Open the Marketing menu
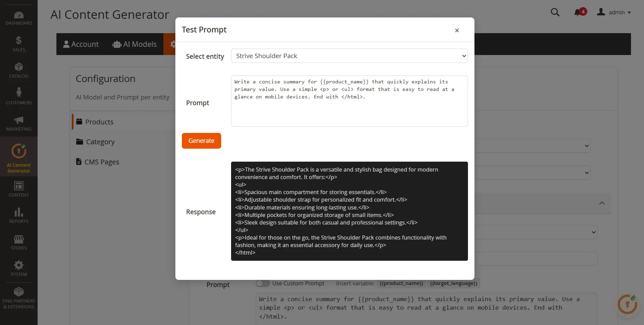Screen dimensions: 644x325 point(19,123)
